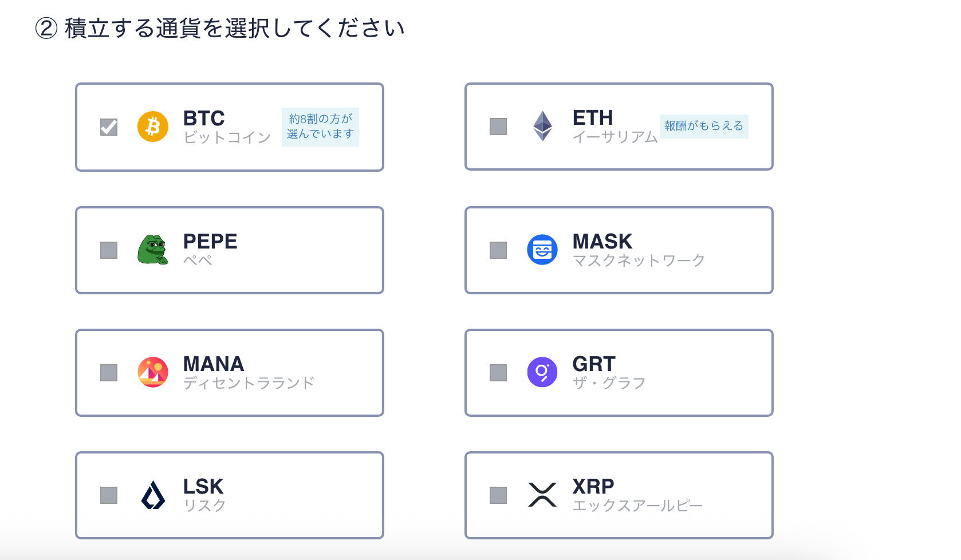
Task: Tick the LSK checkbox
Action: click(x=109, y=495)
